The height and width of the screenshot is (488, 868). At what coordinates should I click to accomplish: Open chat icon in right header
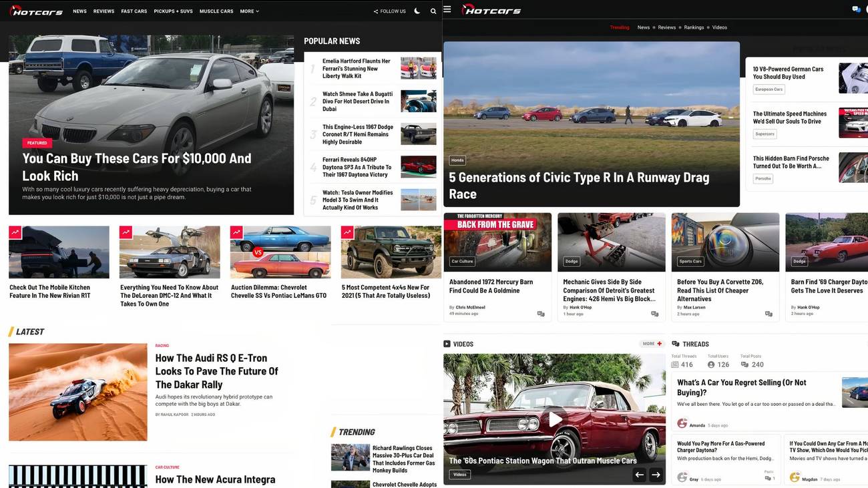856,9
